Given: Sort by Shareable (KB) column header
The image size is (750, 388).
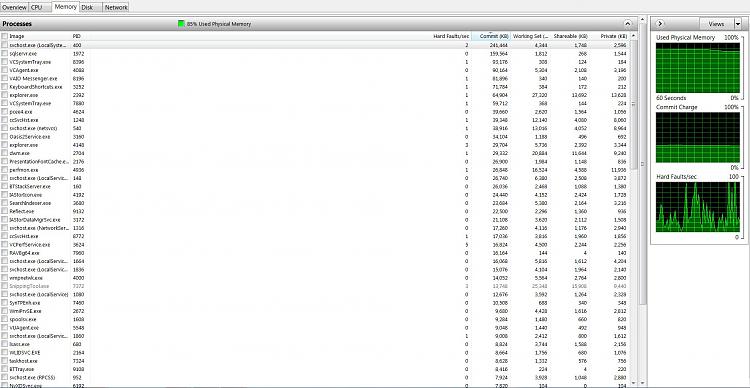Looking at the screenshot, I should tap(570, 36).
